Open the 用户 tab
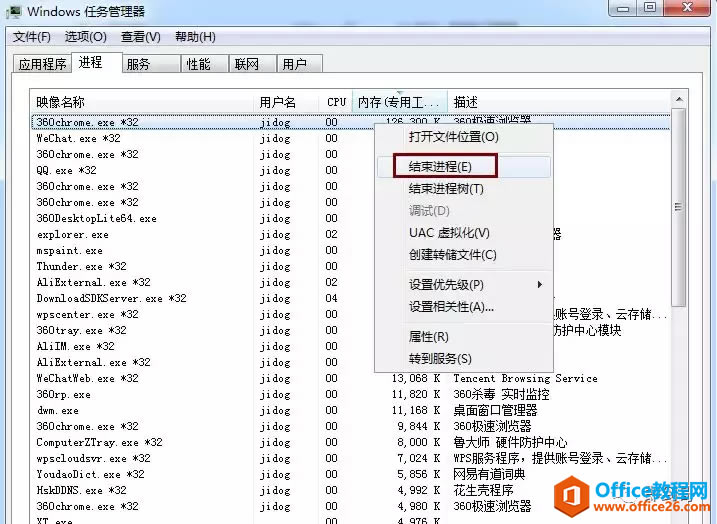The width and height of the screenshot is (717, 524). click(x=300, y=64)
